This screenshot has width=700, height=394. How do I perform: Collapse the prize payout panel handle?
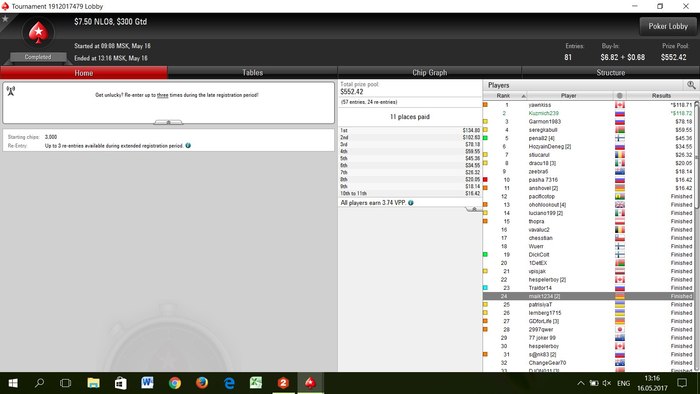pos(473,209)
